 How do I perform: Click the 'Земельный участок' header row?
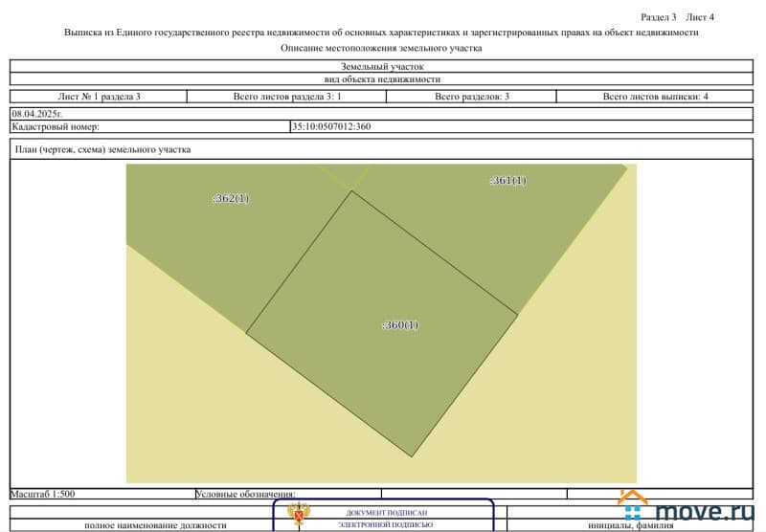pyautogui.click(x=381, y=67)
